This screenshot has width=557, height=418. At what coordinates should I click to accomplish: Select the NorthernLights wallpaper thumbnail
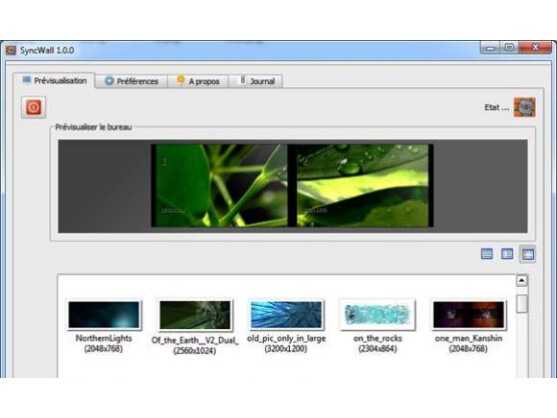(104, 315)
